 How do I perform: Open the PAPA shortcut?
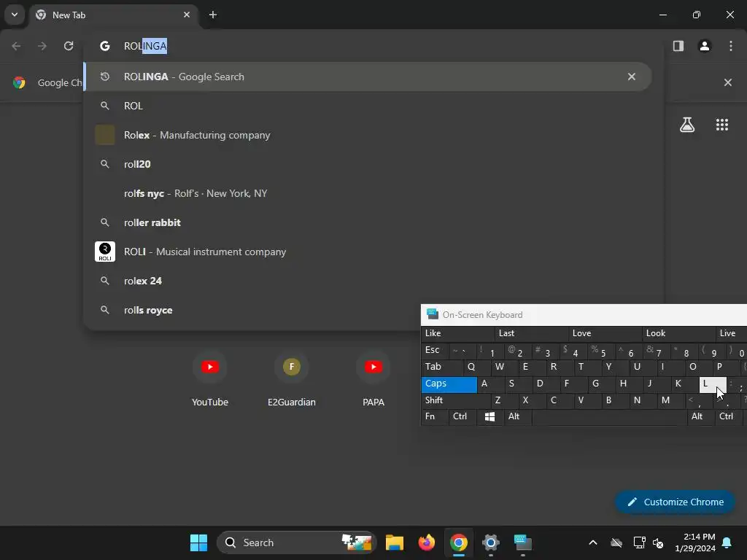tap(373, 379)
